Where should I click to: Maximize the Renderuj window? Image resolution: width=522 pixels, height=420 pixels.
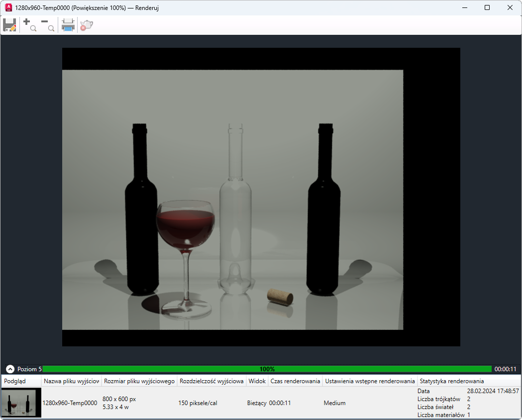tap(487, 7)
